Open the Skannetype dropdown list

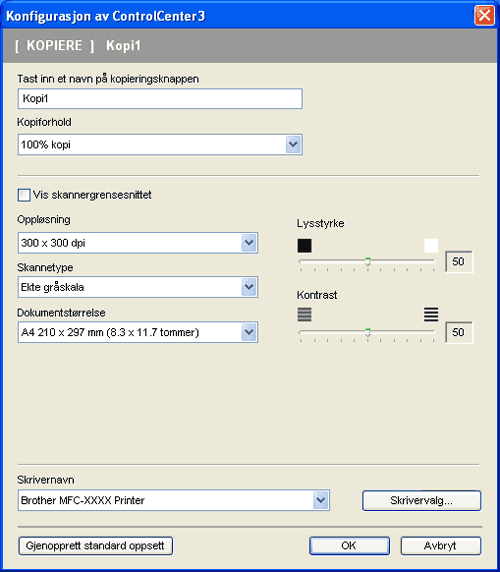coord(138,287)
